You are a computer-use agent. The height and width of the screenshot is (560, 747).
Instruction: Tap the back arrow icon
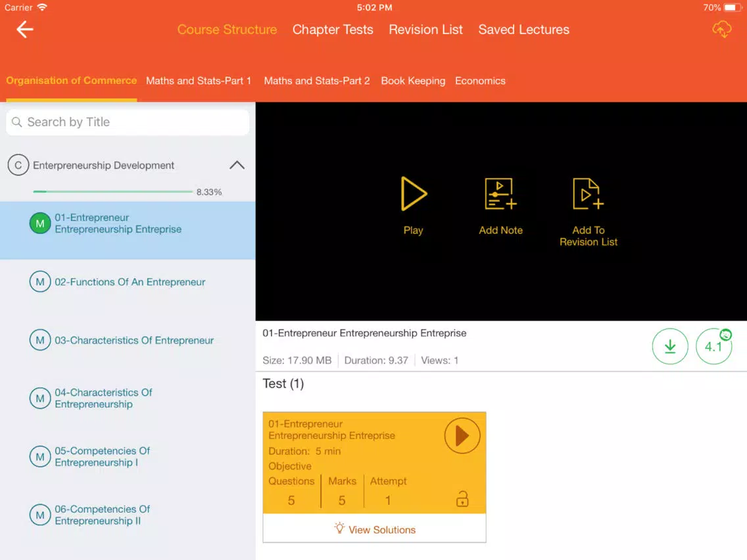tap(25, 30)
